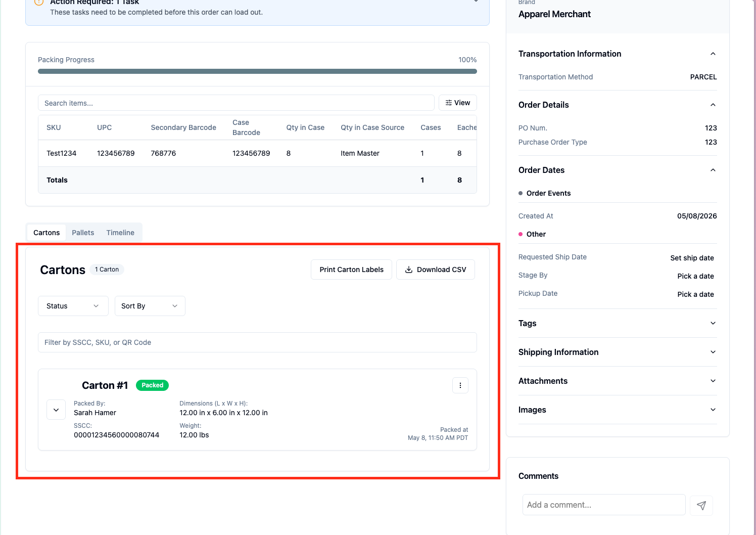The image size is (756, 535).
Task: Click Apparel Merchant brand name
Action: pyautogui.click(x=554, y=14)
